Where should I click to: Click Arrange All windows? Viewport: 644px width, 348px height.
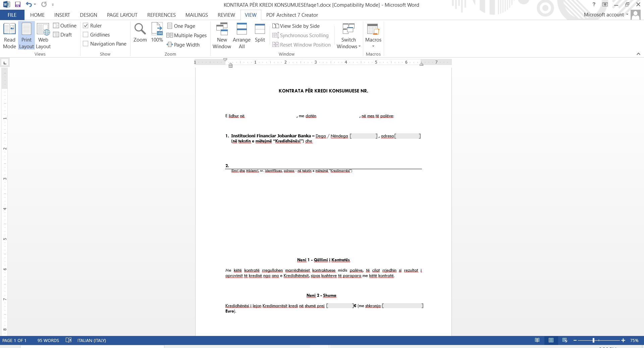coord(241,36)
